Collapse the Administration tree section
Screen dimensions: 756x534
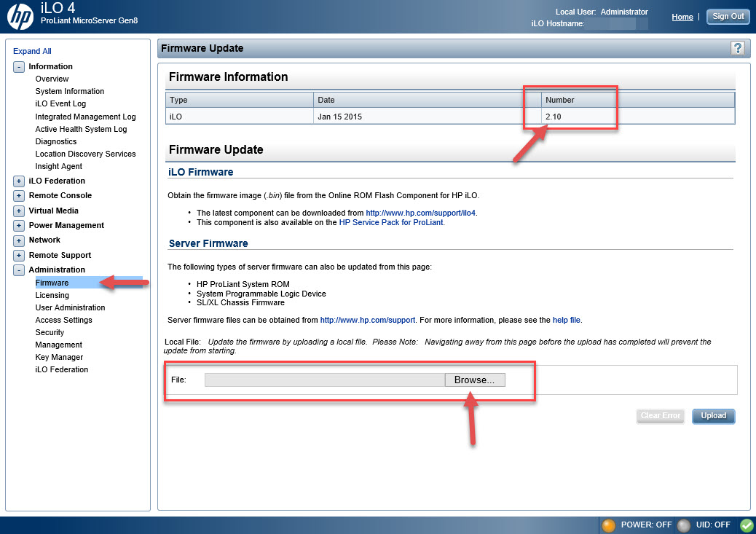pyautogui.click(x=19, y=270)
